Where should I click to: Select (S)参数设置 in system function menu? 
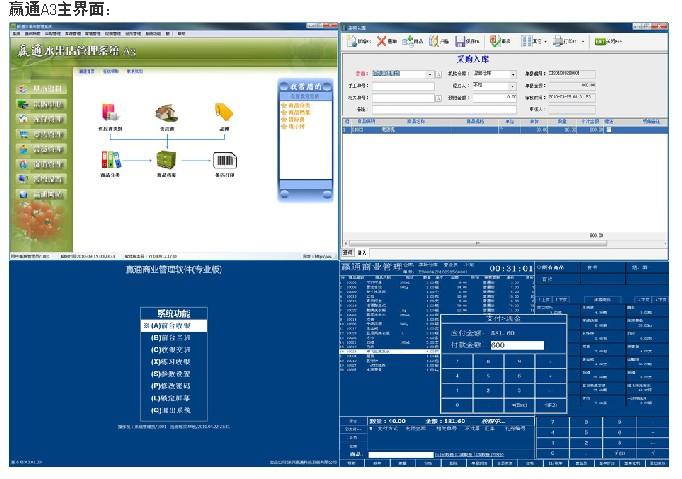point(174,374)
